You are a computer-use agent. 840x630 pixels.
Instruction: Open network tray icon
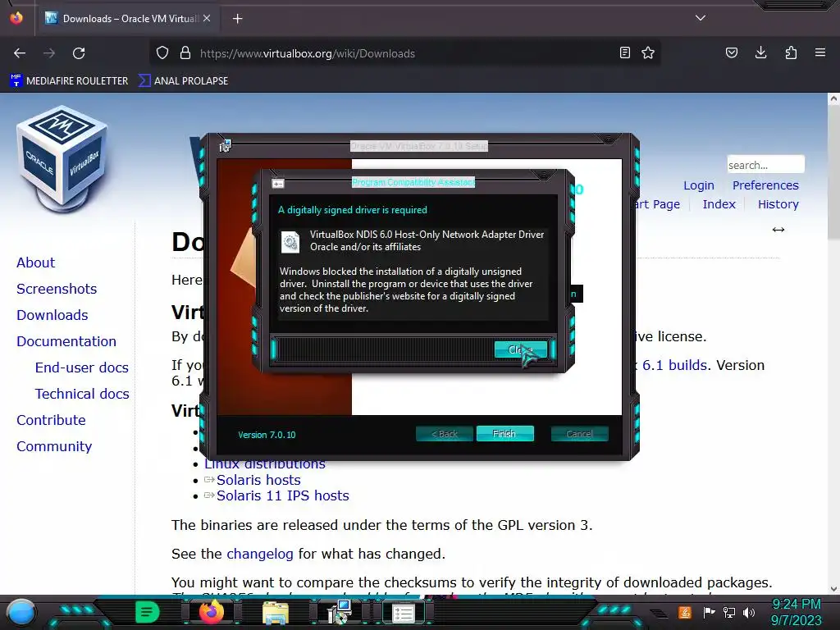click(729, 612)
